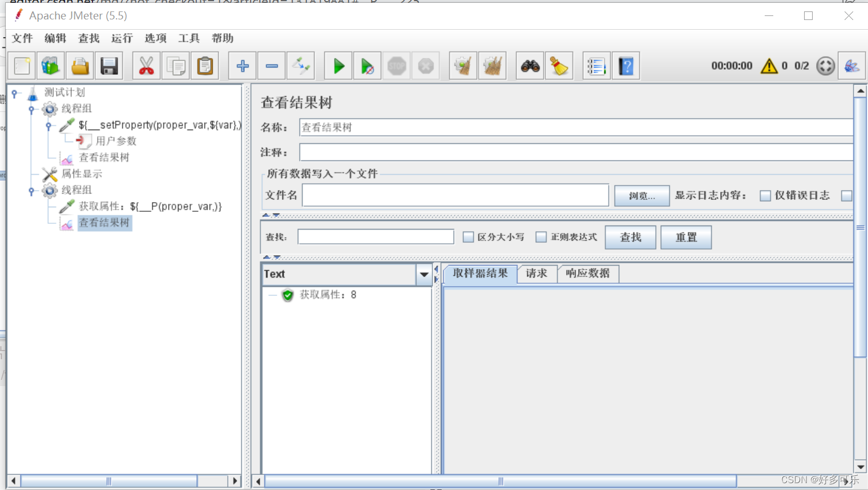Click the warning triangle log indicator
This screenshot has height=490, width=868.
point(769,66)
